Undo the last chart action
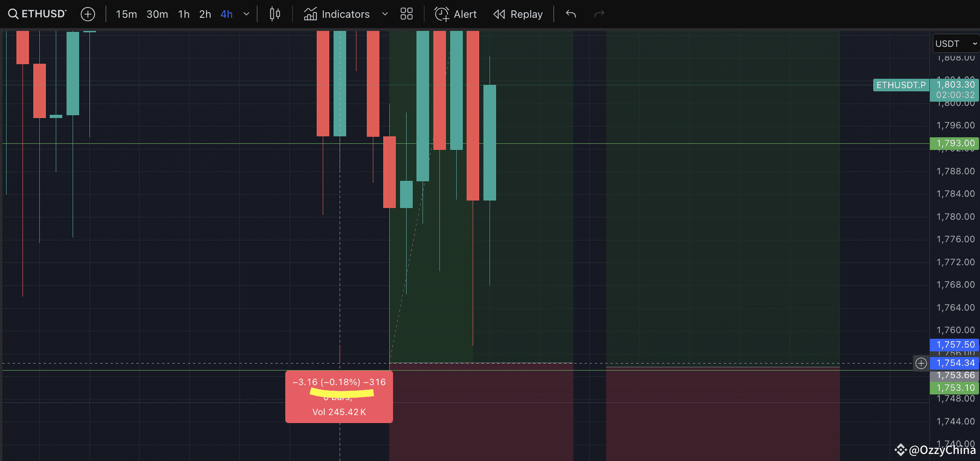 [571, 14]
